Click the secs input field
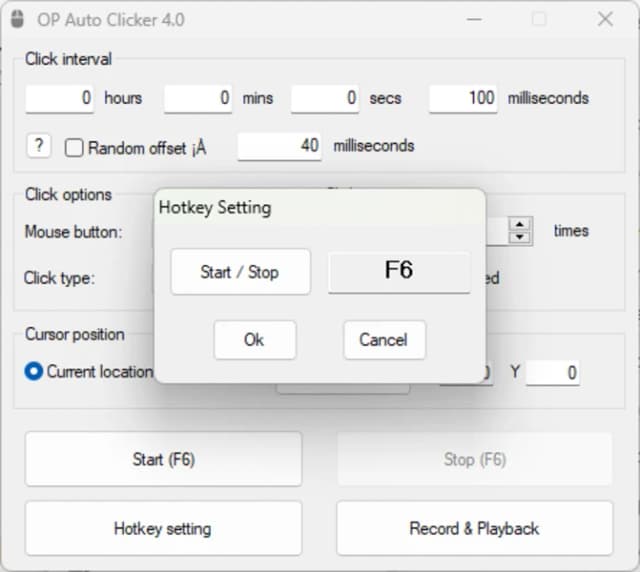This screenshot has height=572, width=640. coord(325,98)
